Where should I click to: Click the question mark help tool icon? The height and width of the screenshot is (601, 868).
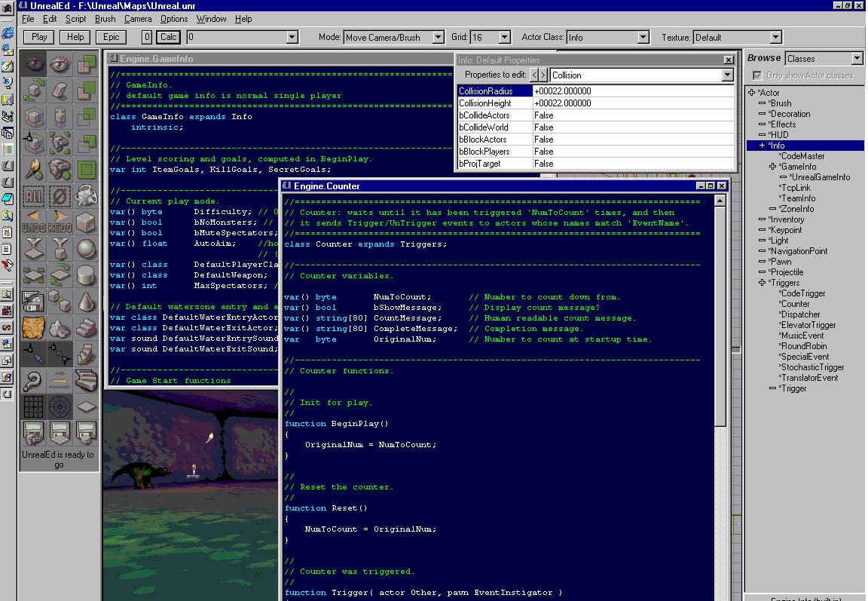[x=34, y=381]
